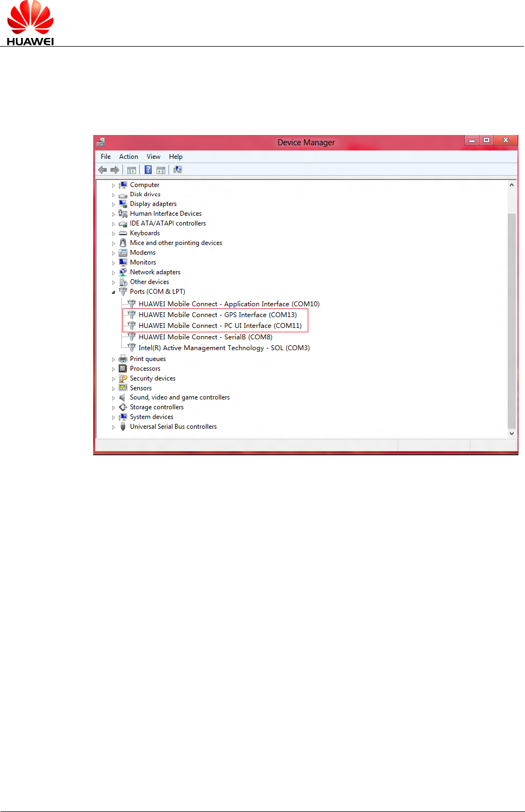Select HUAWEI SerialB (COM8)

click(x=205, y=337)
